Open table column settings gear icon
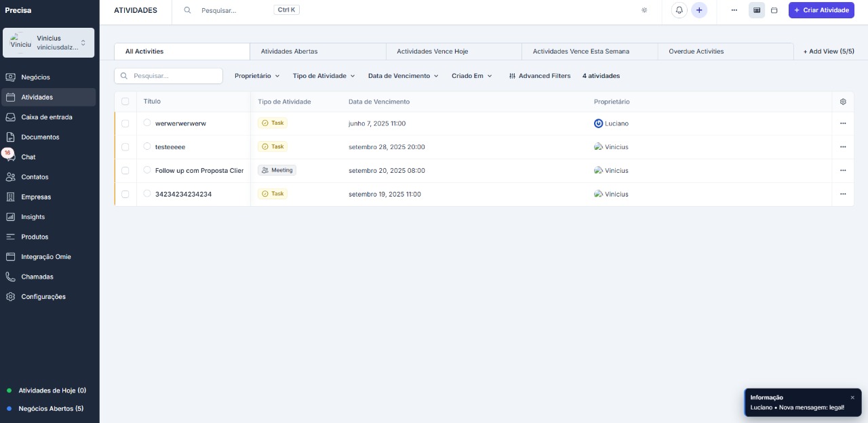The image size is (868, 423). coord(843,102)
